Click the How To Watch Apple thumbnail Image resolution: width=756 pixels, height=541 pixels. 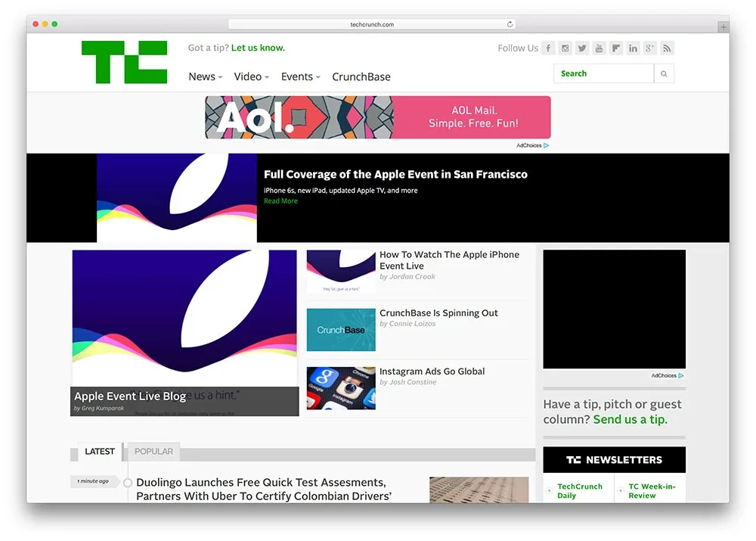pos(341,271)
